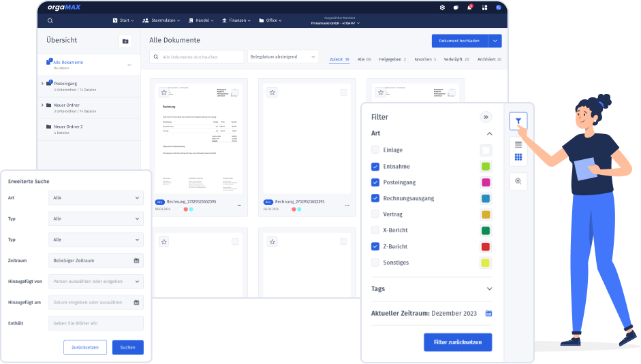
Task: Open the Hinzugefügt von dropdown
Action: pos(96,282)
